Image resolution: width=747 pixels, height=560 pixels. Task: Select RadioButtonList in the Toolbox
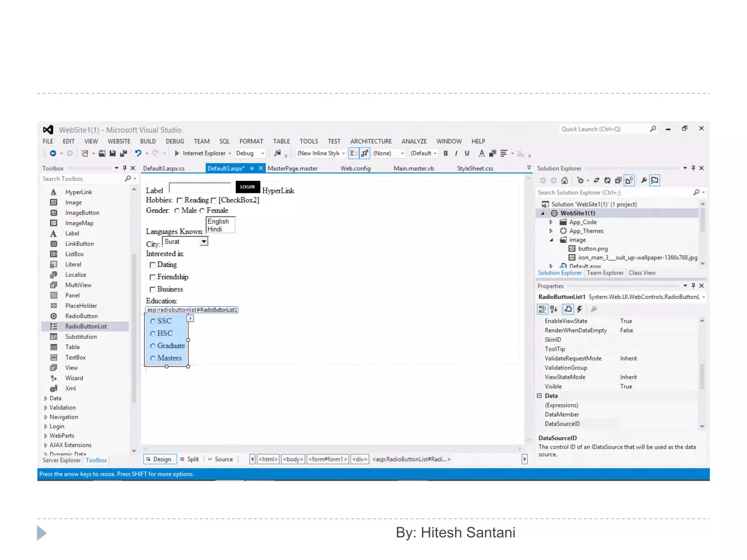click(x=86, y=326)
